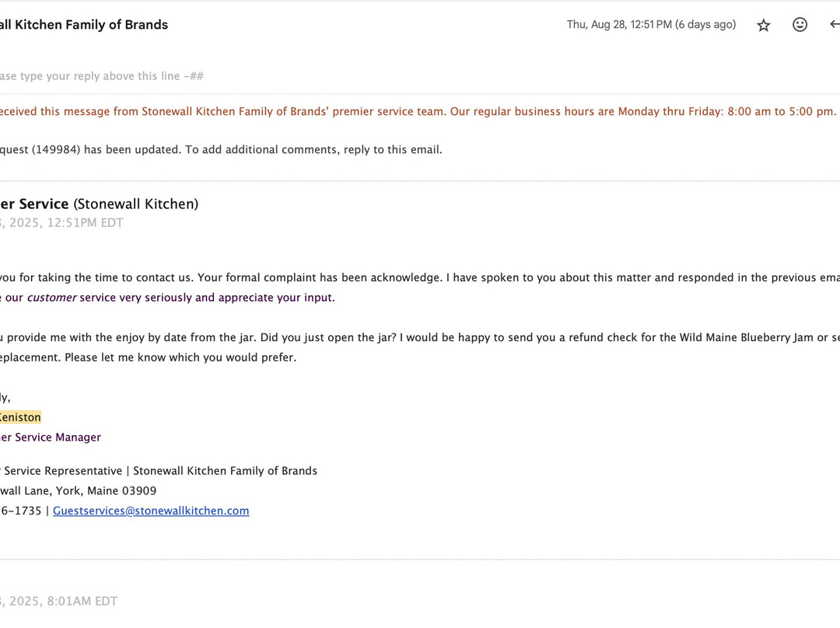Click the phone number ending in 1735
This screenshot has height=628, width=840.
[21, 511]
